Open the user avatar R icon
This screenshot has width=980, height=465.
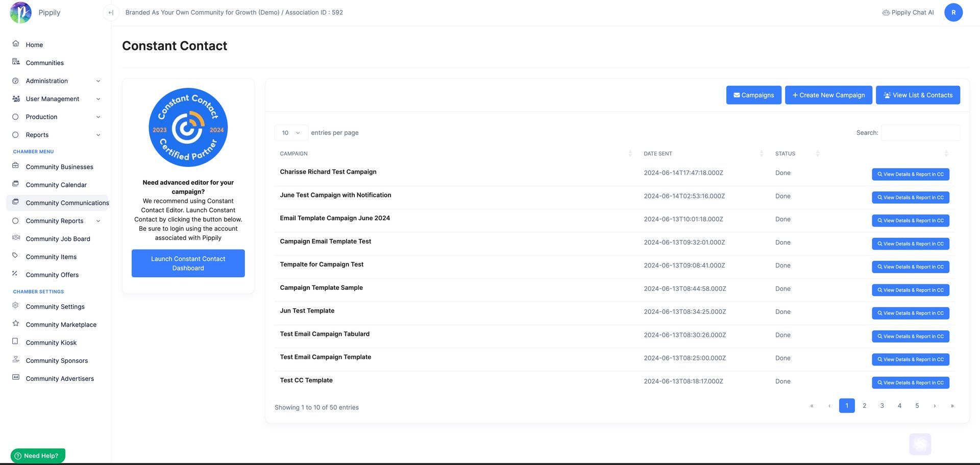(953, 13)
